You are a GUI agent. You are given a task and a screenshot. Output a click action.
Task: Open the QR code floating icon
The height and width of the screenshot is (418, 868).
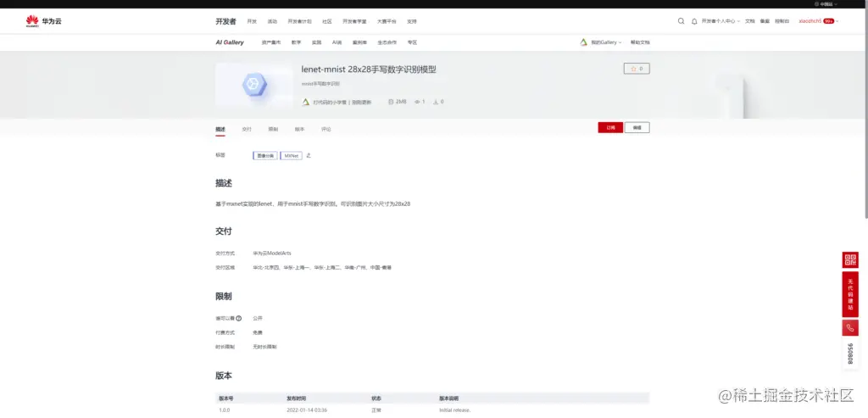click(850, 259)
